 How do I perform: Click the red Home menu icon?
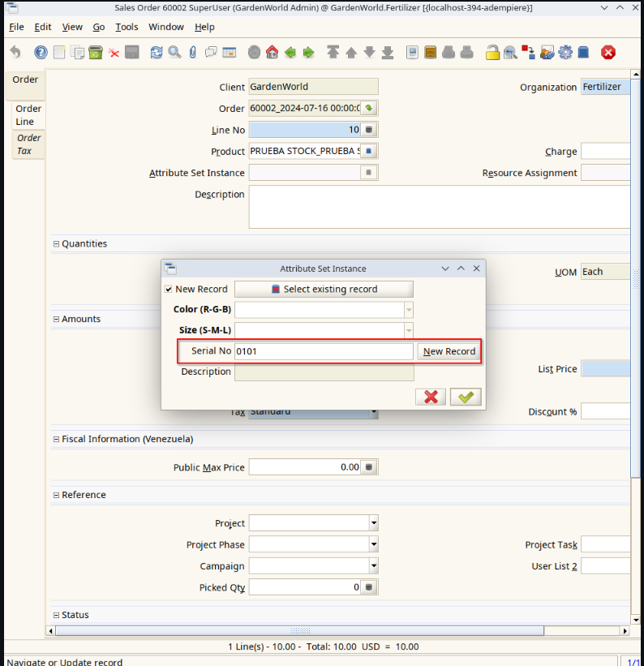(x=272, y=53)
